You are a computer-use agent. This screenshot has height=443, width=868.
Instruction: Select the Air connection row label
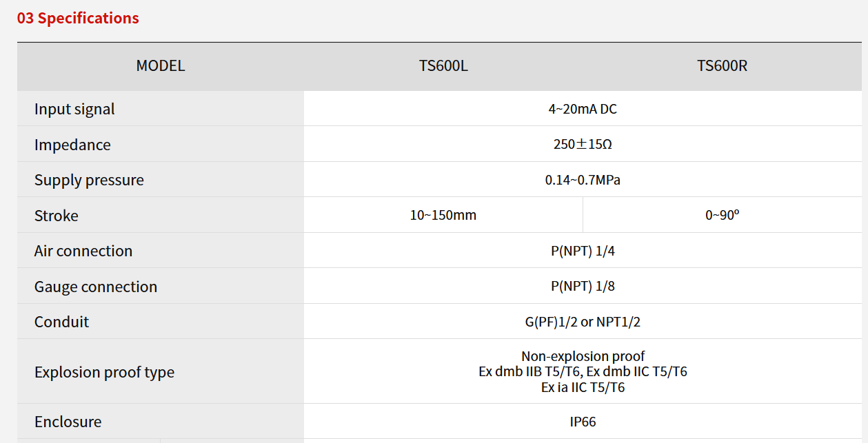(83, 251)
